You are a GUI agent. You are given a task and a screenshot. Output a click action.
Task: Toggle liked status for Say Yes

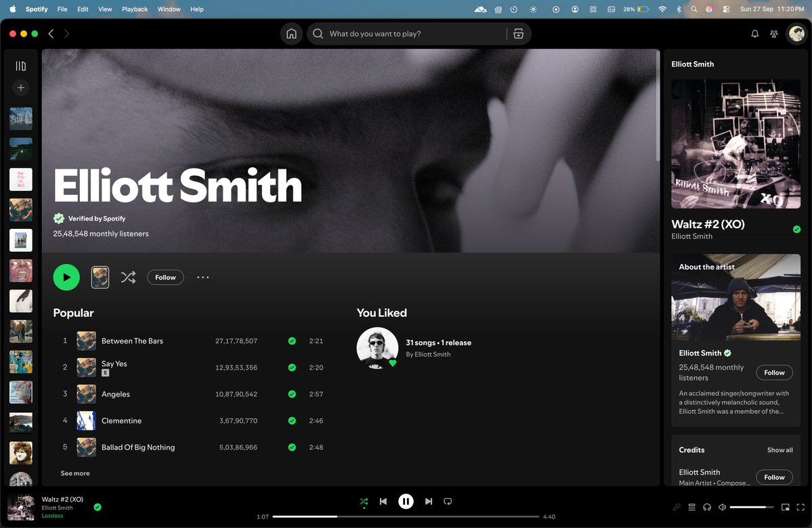[292, 368]
